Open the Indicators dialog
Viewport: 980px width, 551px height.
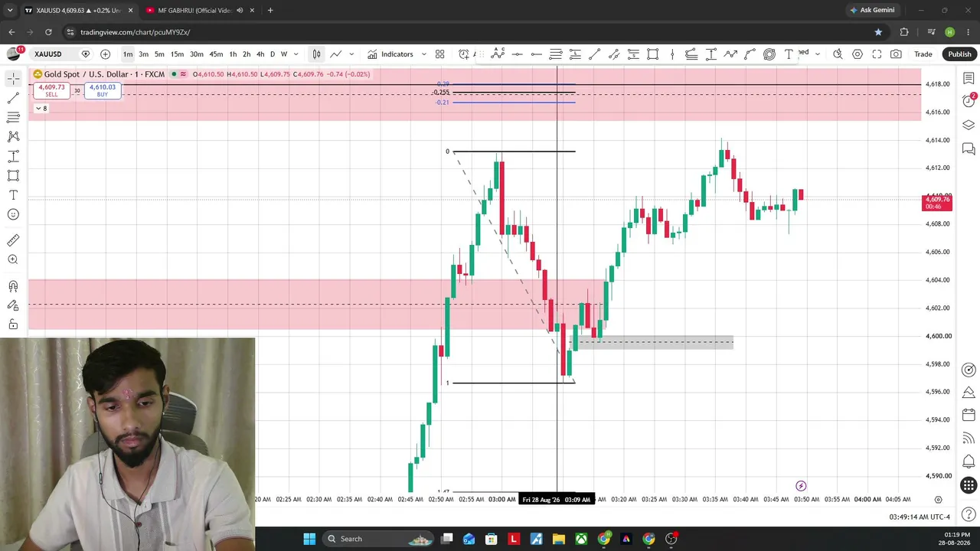click(390, 54)
